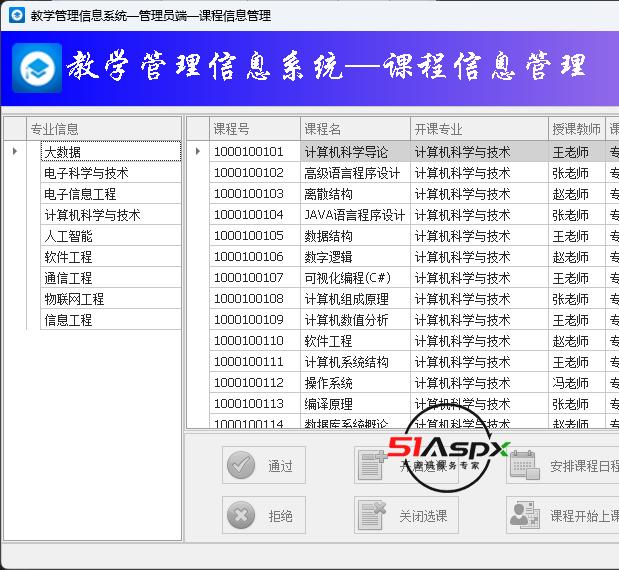Click the 数据结构 course cell

pyautogui.click(x=355, y=236)
